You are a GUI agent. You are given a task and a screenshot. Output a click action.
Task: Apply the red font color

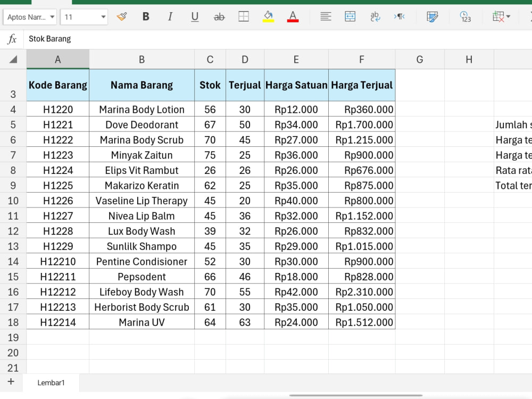(x=293, y=16)
